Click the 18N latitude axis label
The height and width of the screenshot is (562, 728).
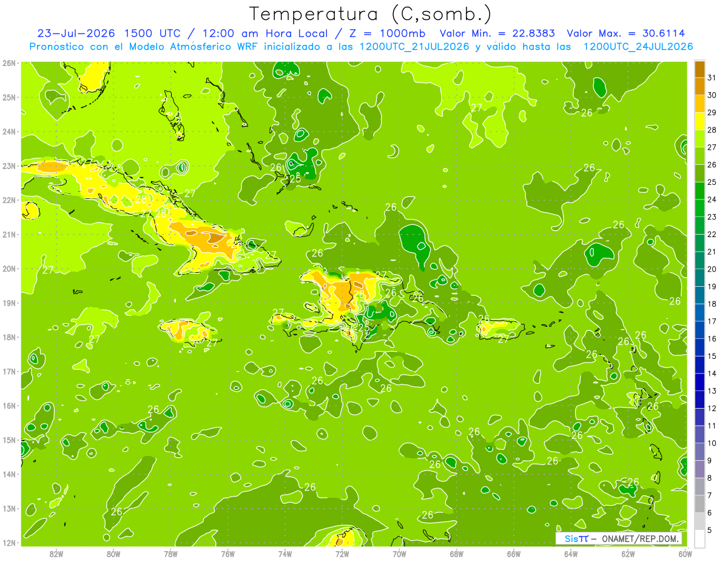coord(8,337)
